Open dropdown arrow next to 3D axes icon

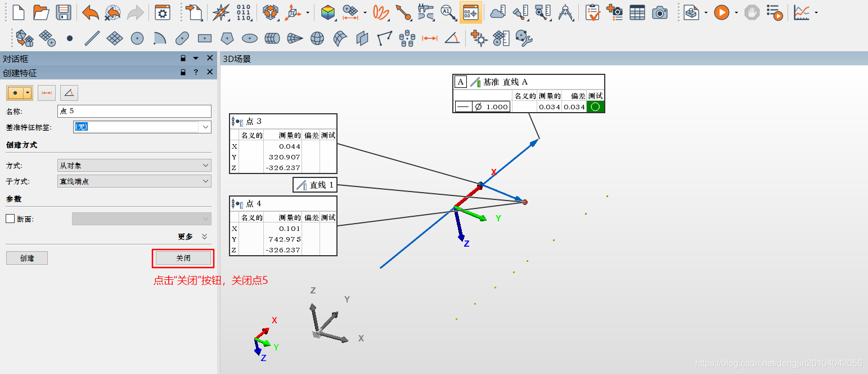pos(308,12)
